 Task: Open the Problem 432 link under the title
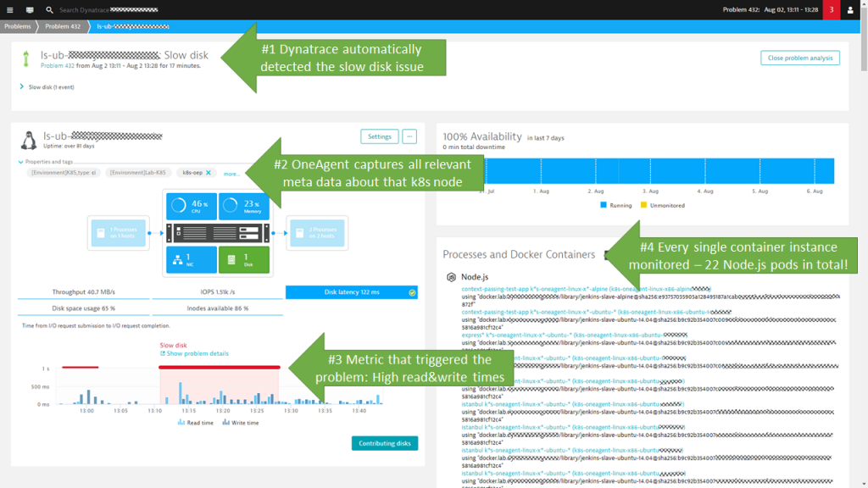tap(57, 66)
